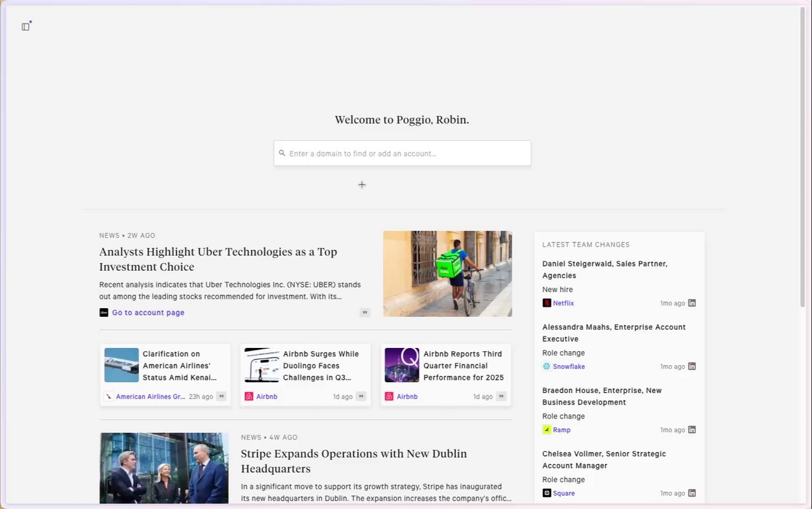Click the Netflix logo icon

tap(547, 303)
